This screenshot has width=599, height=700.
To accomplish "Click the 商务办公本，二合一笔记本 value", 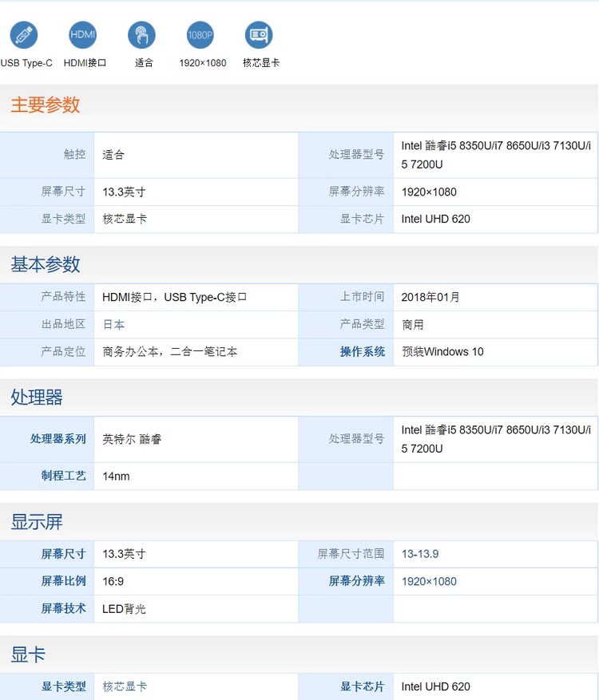I will tap(170, 352).
